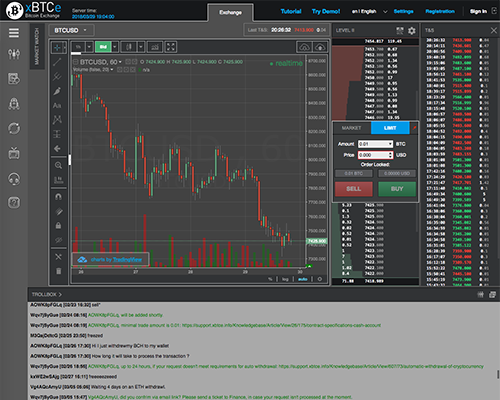The height and width of the screenshot is (400, 500).
Task: Click the sign in door icon
Action: (494, 11)
